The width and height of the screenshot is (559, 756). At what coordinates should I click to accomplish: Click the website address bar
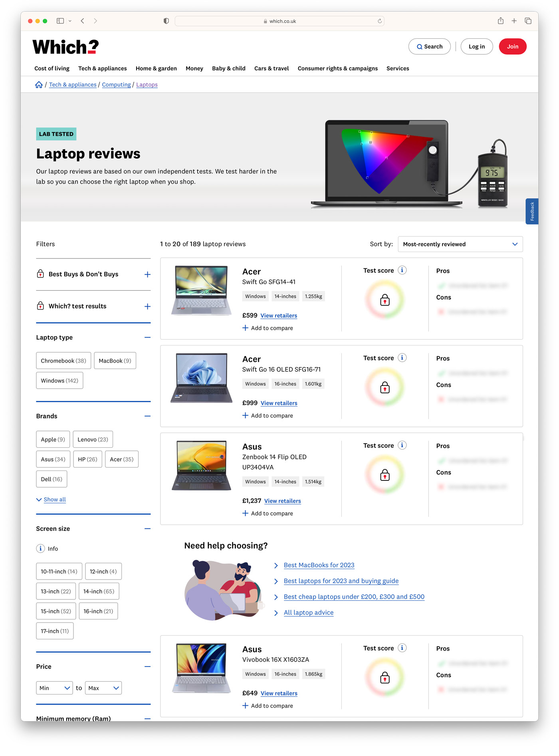coord(279,21)
